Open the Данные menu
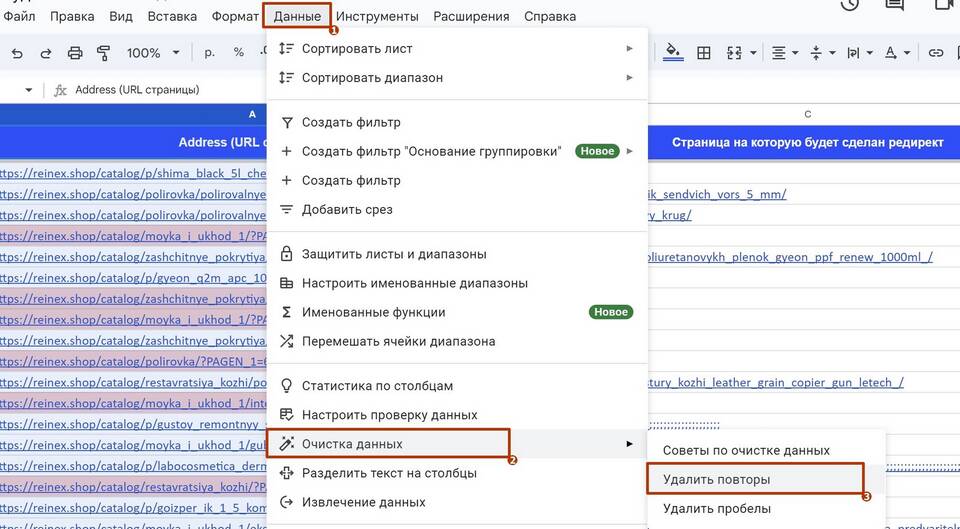The image size is (960, 529). [x=297, y=17]
